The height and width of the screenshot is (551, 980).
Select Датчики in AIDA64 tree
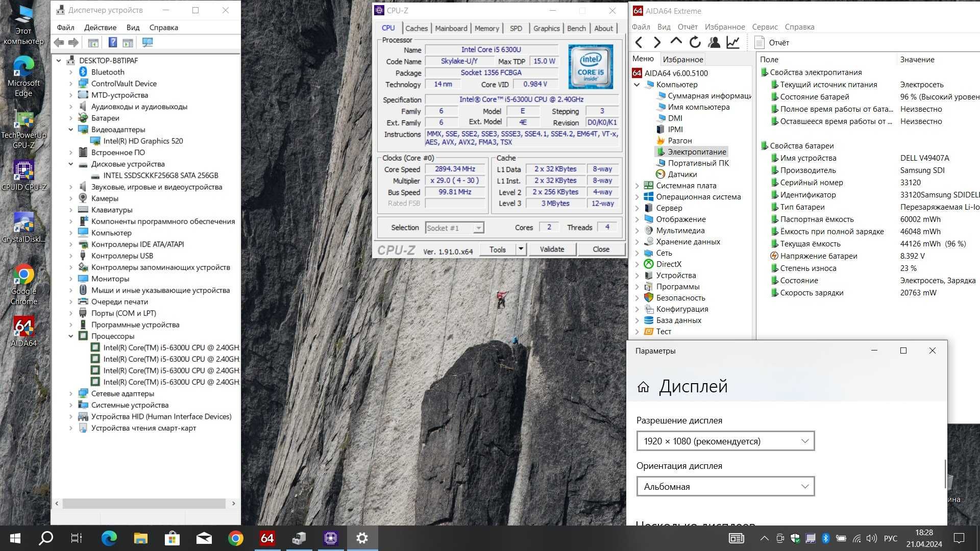pos(682,174)
